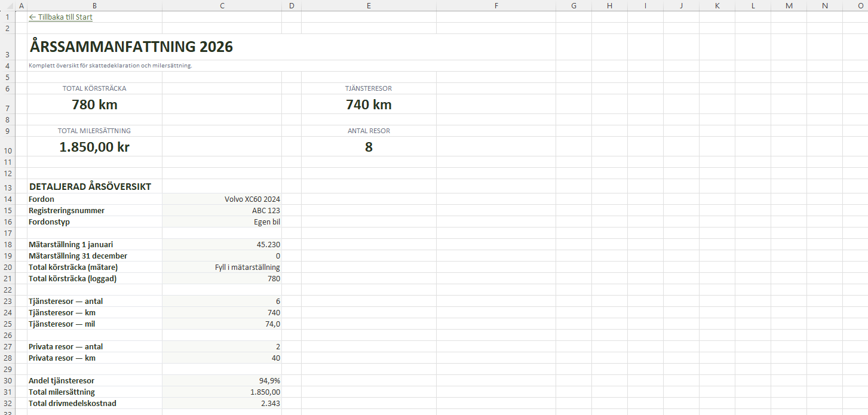Click the "Tjänsteresor — km" label
Viewport: 868px width, 415px height.
coord(62,313)
